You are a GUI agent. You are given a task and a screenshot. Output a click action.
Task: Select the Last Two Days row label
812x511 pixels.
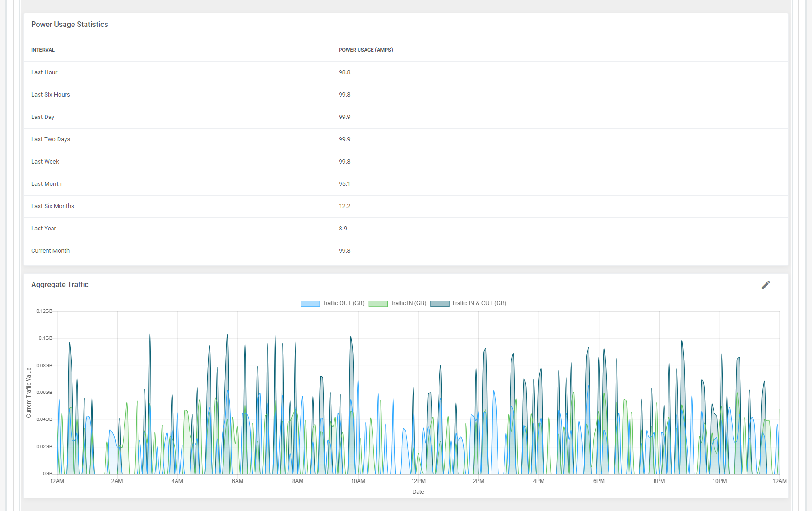(51, 139)
